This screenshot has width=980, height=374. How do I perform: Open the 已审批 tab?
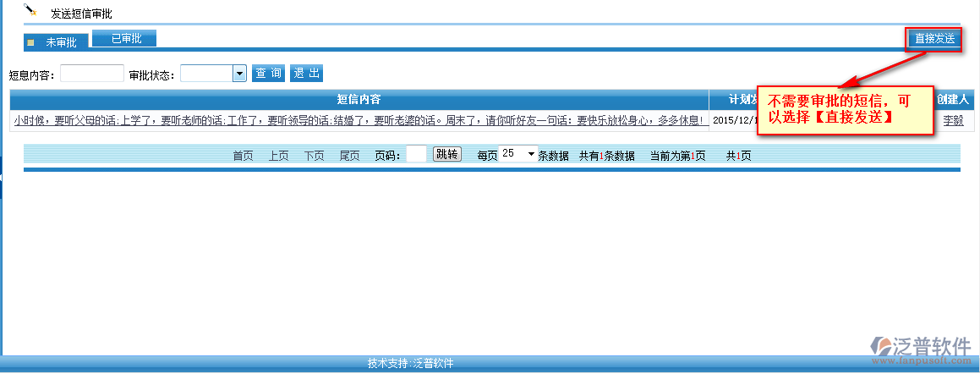point(124,38)
